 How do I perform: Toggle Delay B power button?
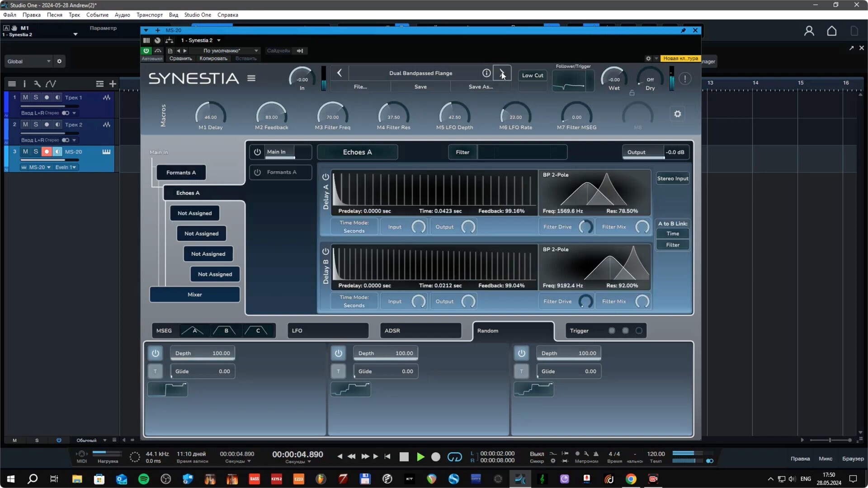click(x=325, y=251)
